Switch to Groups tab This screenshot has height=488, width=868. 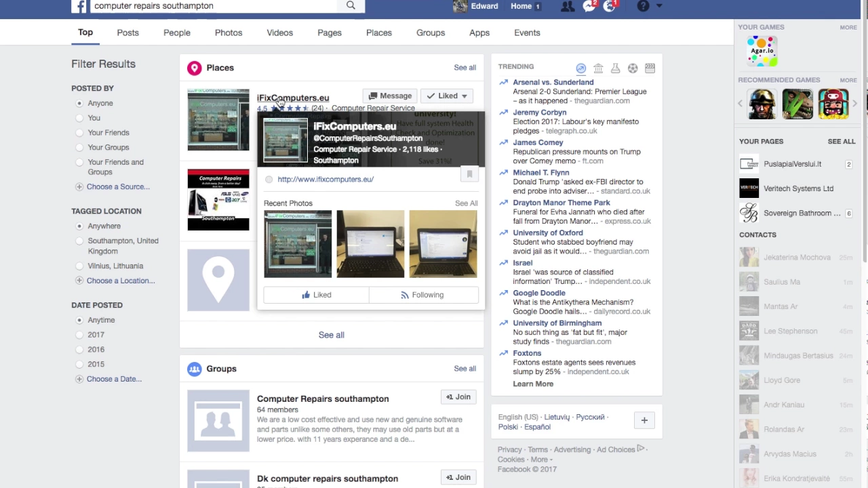(x=431, y=33)
